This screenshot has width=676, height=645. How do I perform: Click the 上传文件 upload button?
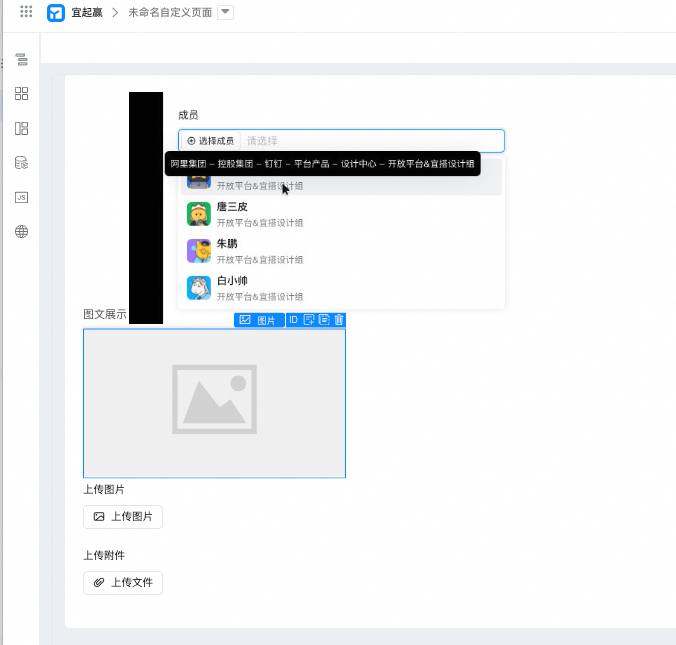pos(122,582)
